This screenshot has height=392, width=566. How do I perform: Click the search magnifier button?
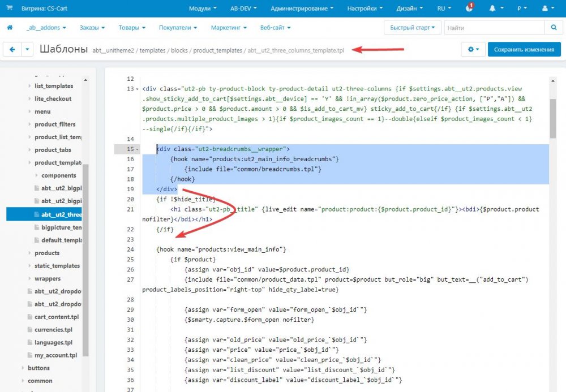point(553,28)
